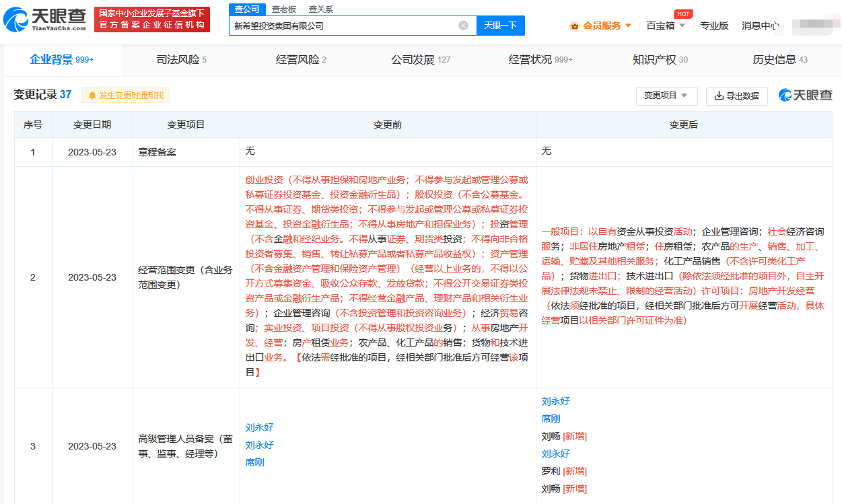Click the first 刘永好 link in 变更后 column
842x504 pixels.
pos(555,401)
